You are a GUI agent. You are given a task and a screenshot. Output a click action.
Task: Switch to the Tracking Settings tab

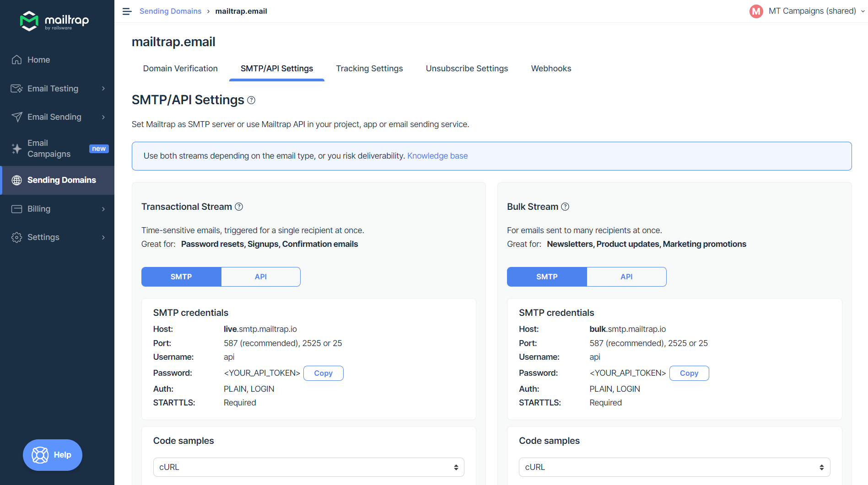pos(369,68)
